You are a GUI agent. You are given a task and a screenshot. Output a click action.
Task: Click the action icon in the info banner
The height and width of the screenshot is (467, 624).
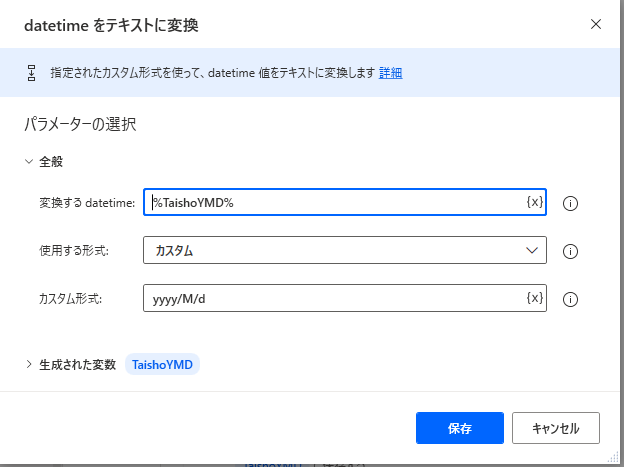[x=31, y=73]
